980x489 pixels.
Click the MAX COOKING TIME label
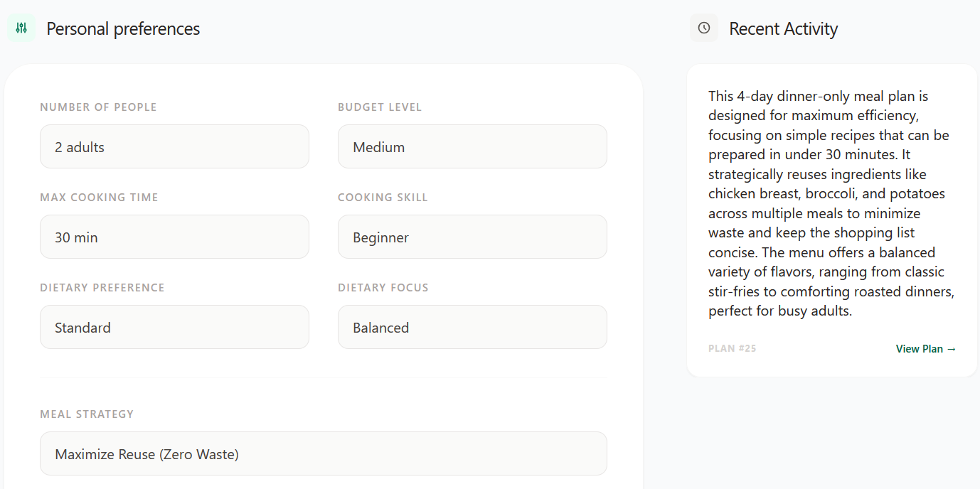(x=99, y=198)
